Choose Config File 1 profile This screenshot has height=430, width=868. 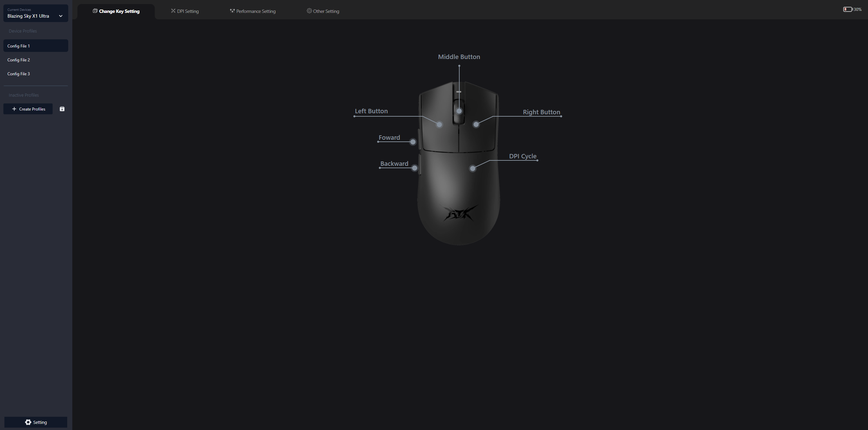tap(19, 46)
